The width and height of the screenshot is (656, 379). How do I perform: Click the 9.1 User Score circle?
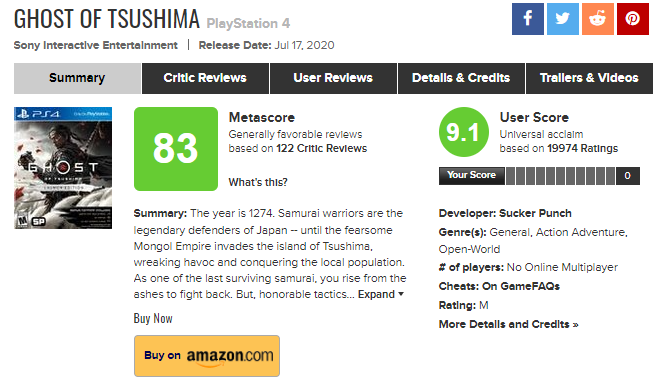(x=464, y=132)
